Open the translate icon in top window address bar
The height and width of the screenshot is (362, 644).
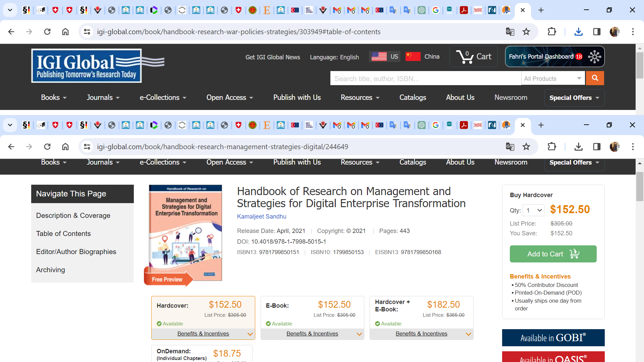(510, 32)
